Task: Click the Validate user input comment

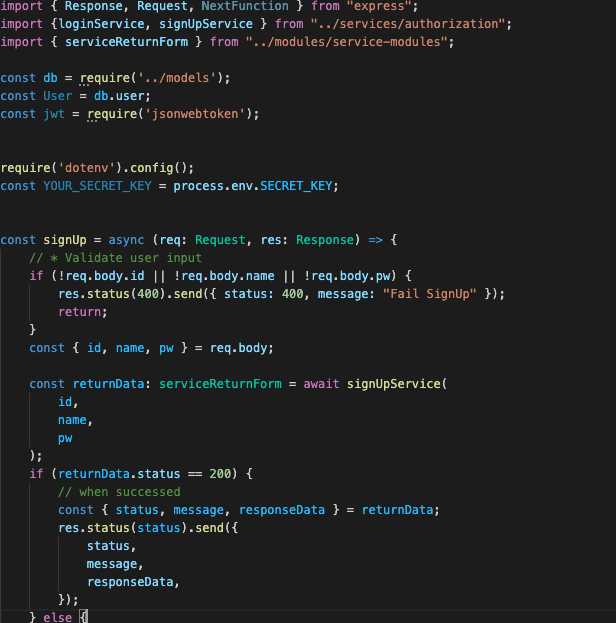Action: tap(115, 258)
